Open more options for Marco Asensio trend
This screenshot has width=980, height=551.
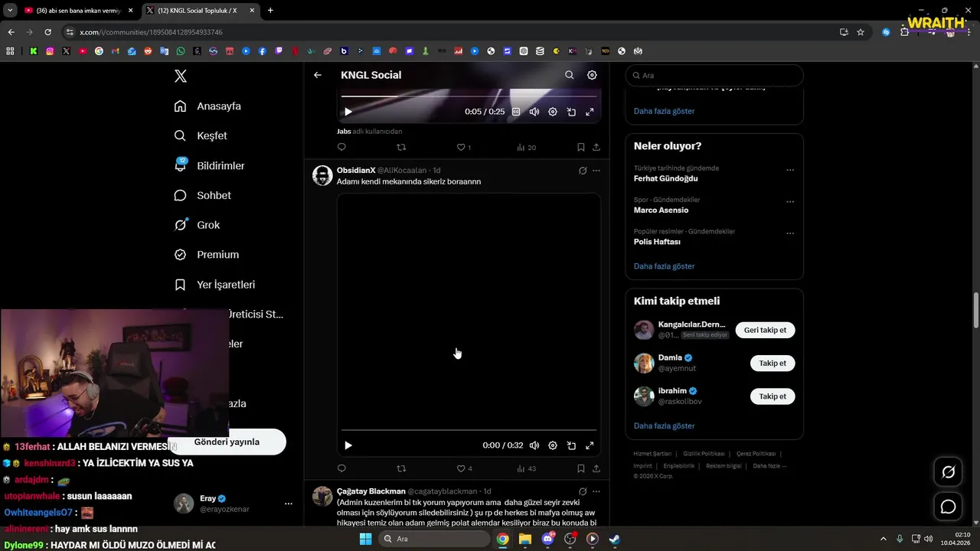coord(790,202)
